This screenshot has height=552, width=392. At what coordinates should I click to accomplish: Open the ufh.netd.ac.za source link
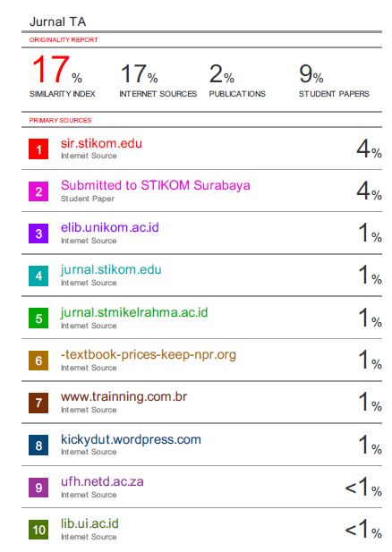(x=102, y=481)
